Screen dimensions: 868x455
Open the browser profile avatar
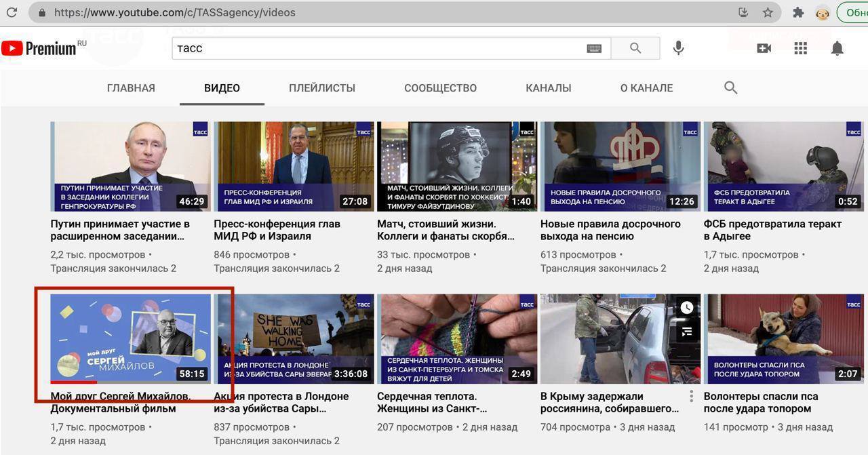coord(823,12)
